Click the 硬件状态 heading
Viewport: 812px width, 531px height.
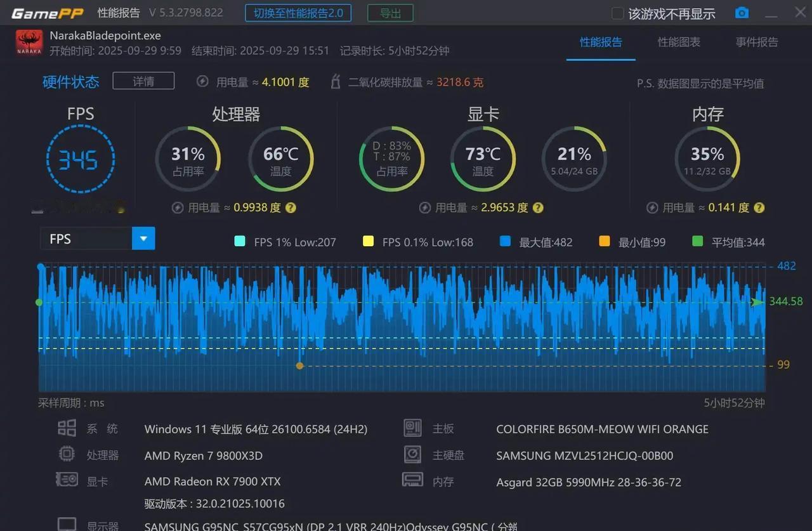(71, 82)
